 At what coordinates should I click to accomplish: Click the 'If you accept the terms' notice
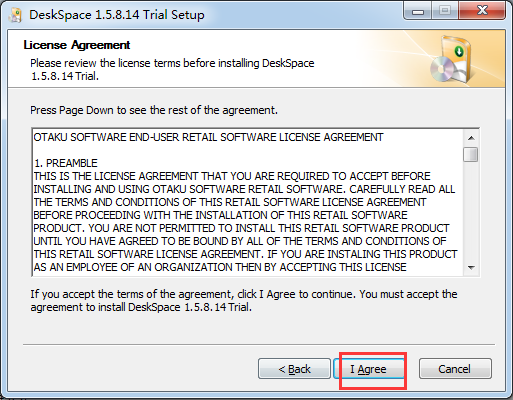(244, 301)
